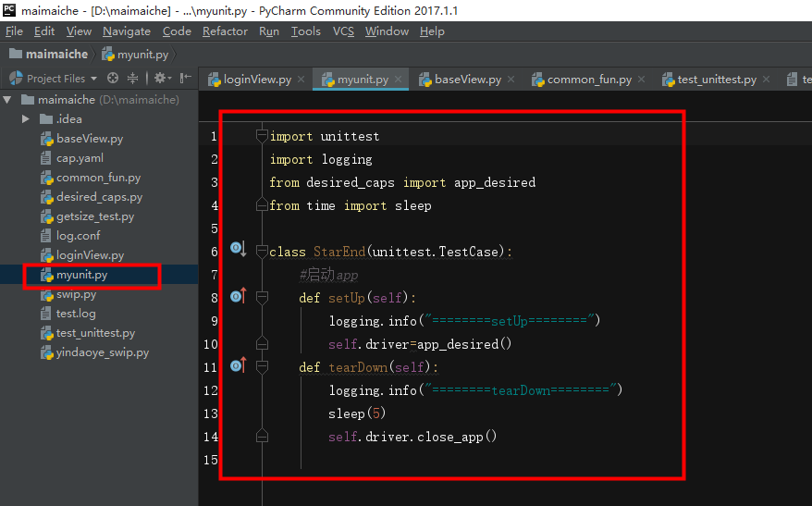
Task: Collapse the setUp method fold toggle
Action: 262,298
